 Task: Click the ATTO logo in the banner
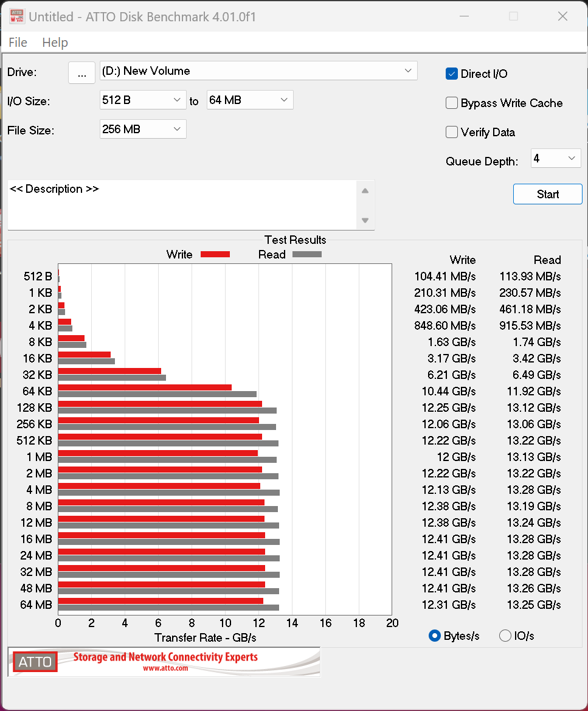pyautogui.click(x=35, y=662)
